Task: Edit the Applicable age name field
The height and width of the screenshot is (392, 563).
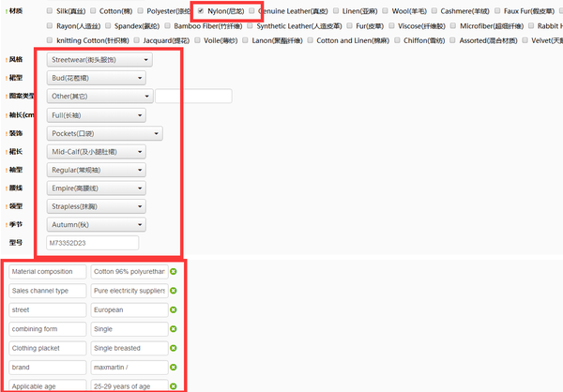Action: click(x=48, y=385)
